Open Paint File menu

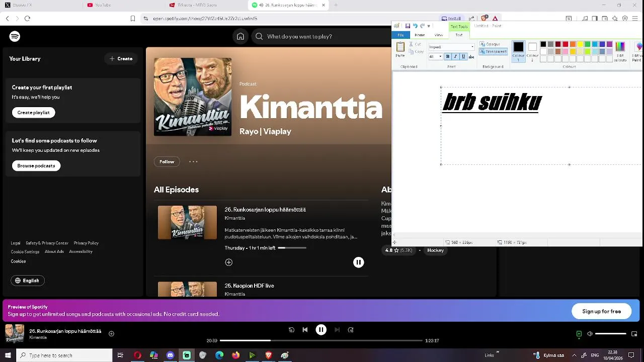pyautogui.click(x=401, y=35)
